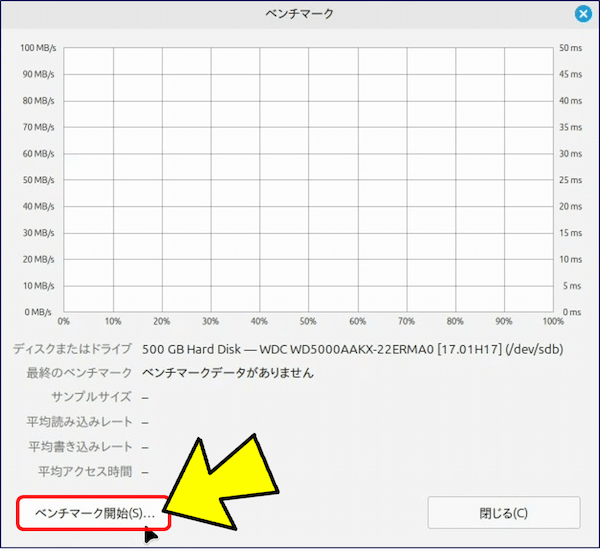Click the blue close icon in title bar
This screenshot has width=600, height=555.
point(583,14)
